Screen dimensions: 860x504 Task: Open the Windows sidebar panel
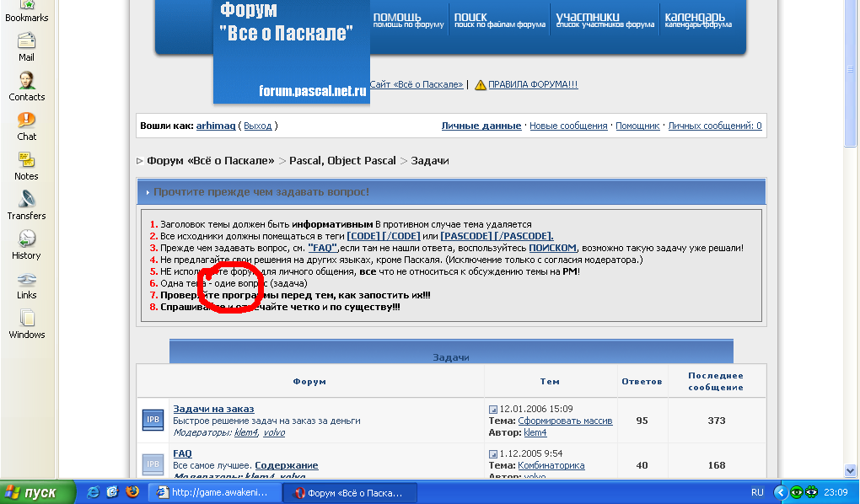(x=26, y=324)
